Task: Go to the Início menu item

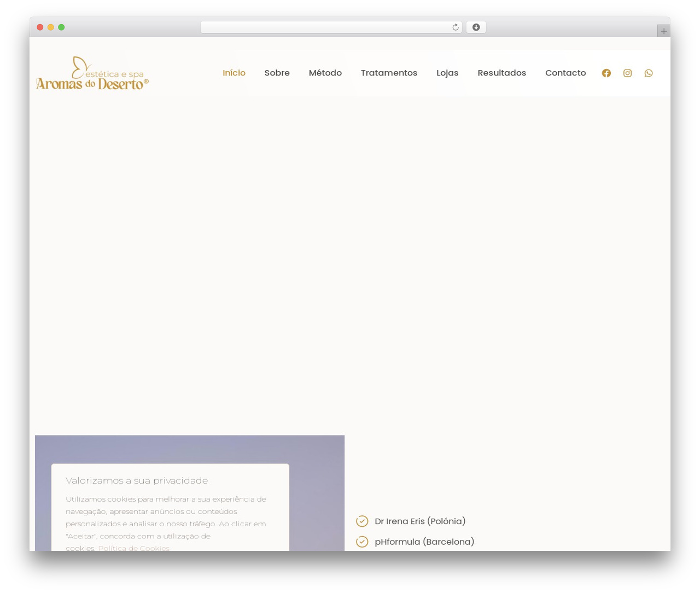Action: pos(234,73)
